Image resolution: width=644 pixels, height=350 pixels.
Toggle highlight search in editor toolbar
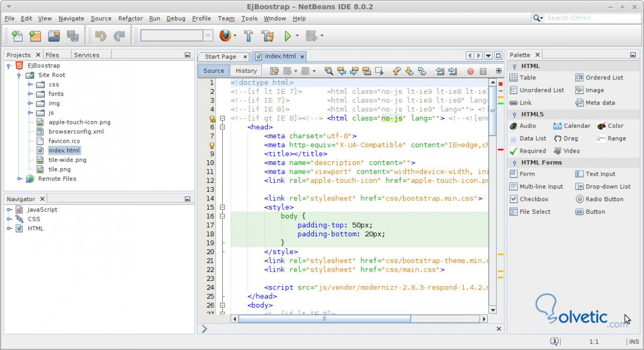tap(367, 71)
